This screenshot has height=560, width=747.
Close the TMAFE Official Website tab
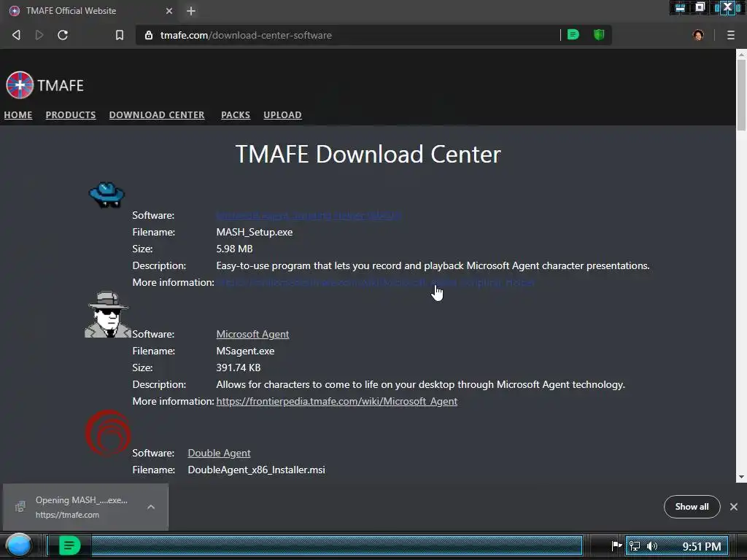tap(169, 11)
